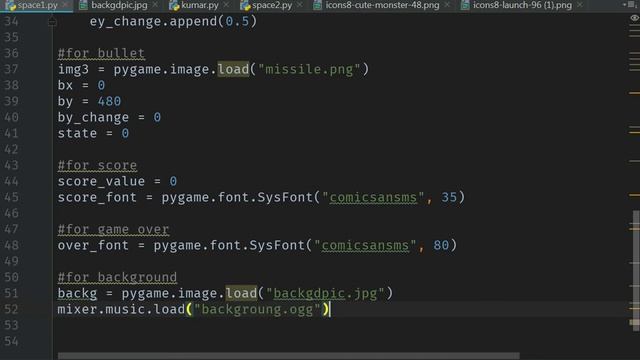The width and height of the screenshot is (640, 360).
Task: Click the "backgdpic.jpg" string
Action: (325, 293)
